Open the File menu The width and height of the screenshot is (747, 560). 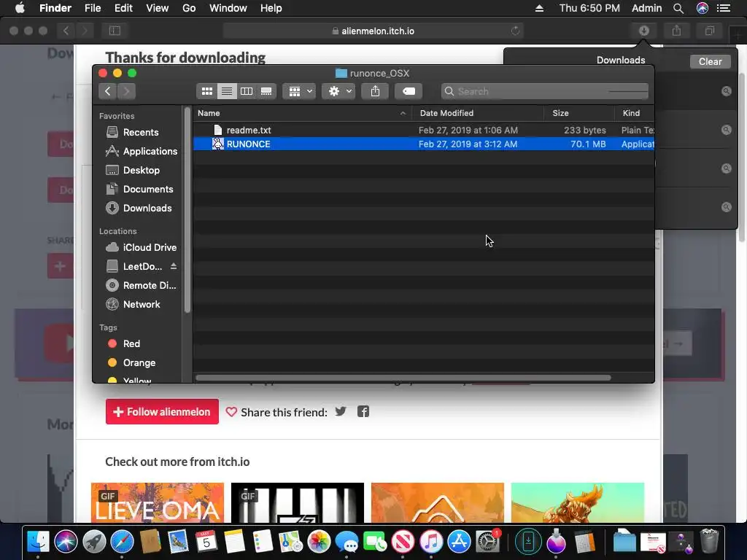(x=93, y=8)
